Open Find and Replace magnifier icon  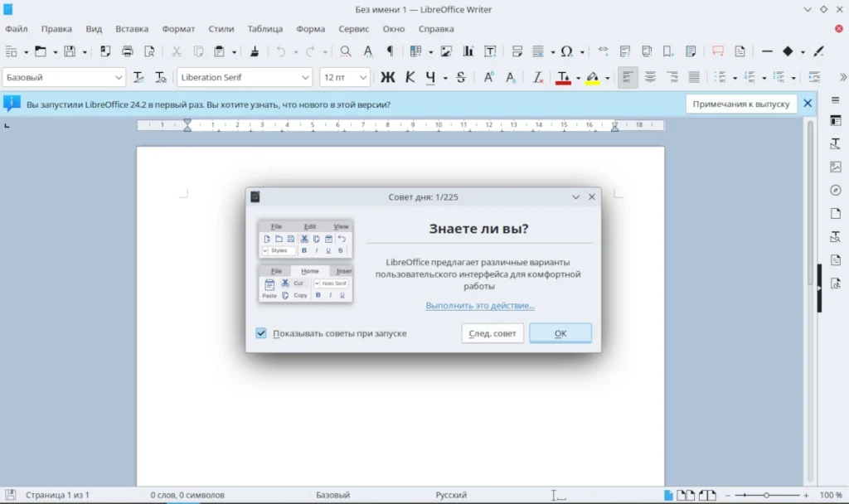pyautogui.click(x=346, y=51)
